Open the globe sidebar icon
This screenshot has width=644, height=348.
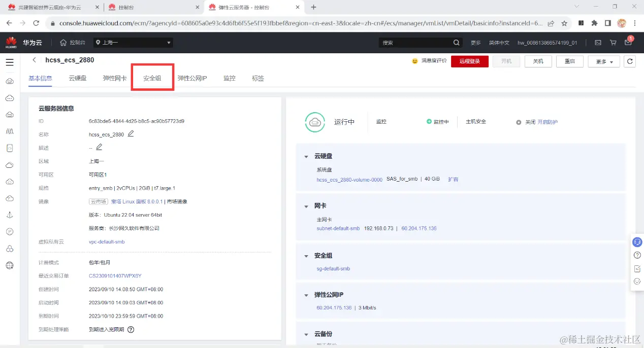click(x=10, y=265)
